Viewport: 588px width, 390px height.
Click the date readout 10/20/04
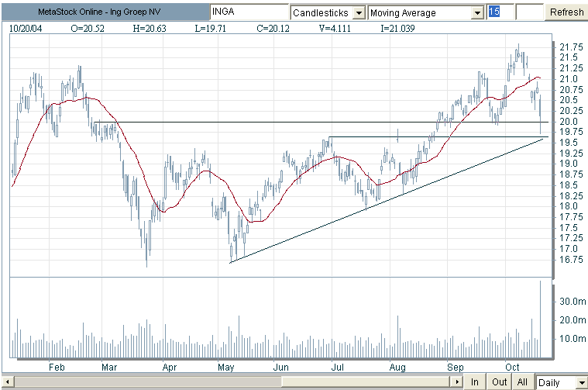(x=25, y=29)
